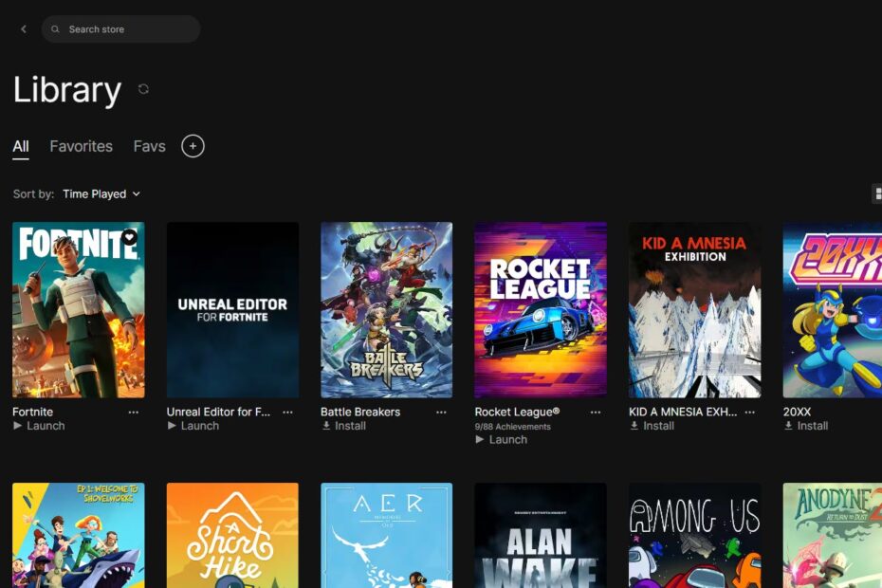Click the 20XX title text

[797, 412]
